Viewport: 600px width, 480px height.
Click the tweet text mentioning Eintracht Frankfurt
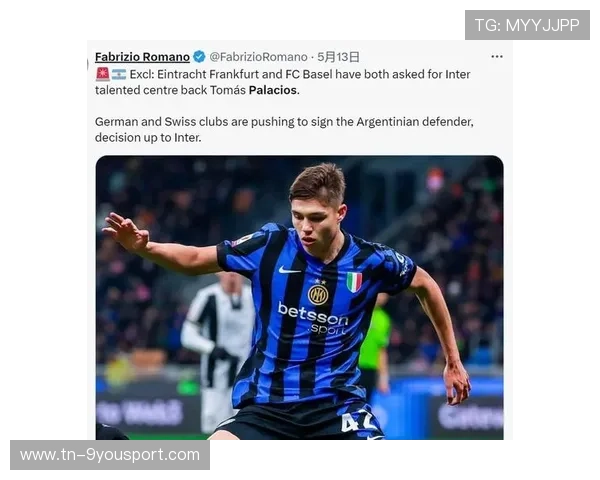pyautogui.click(x=283, y=82)
